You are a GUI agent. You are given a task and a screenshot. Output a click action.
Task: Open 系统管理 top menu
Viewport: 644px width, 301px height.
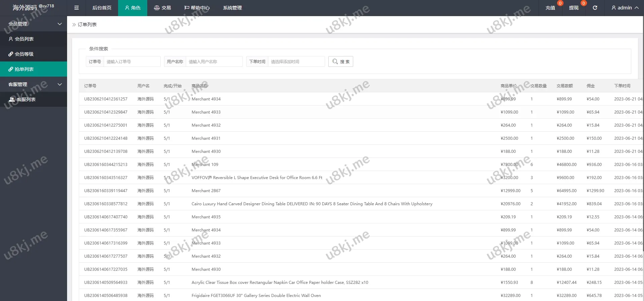[x=232, y=8]
